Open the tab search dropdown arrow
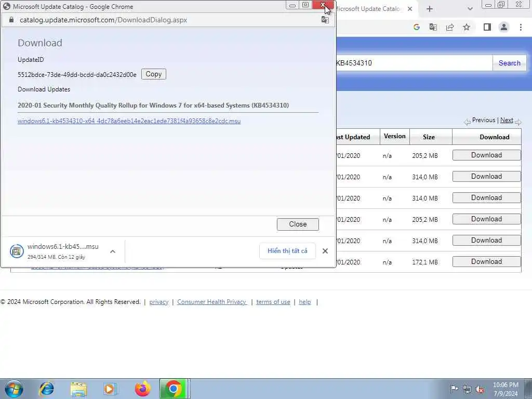 470,9
